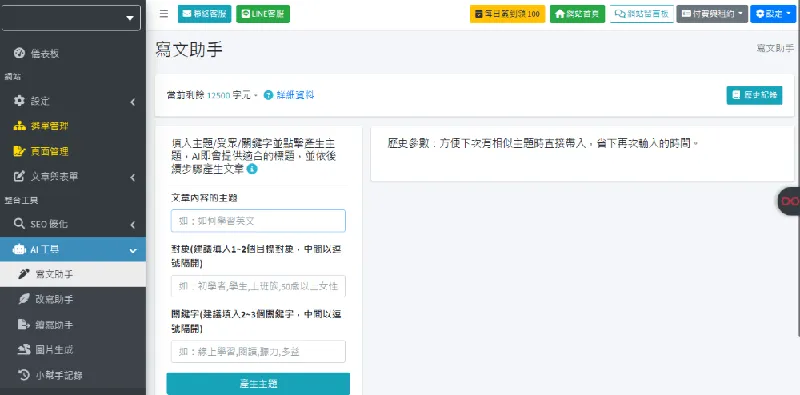Click the calendar icon in 每日簽到 button
The image size is (800, 395).
click(478, 14)
